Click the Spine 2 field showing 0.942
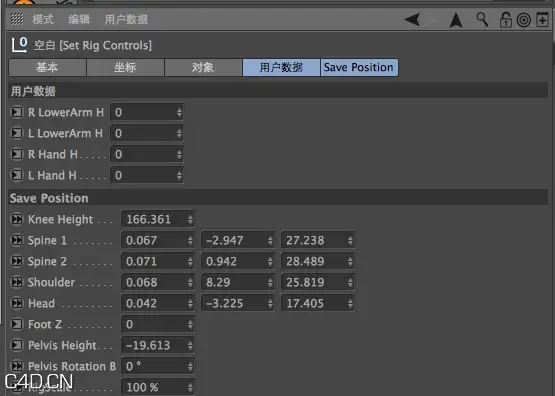The height and width of the screenshot is (396, 555). click(238, 261)
